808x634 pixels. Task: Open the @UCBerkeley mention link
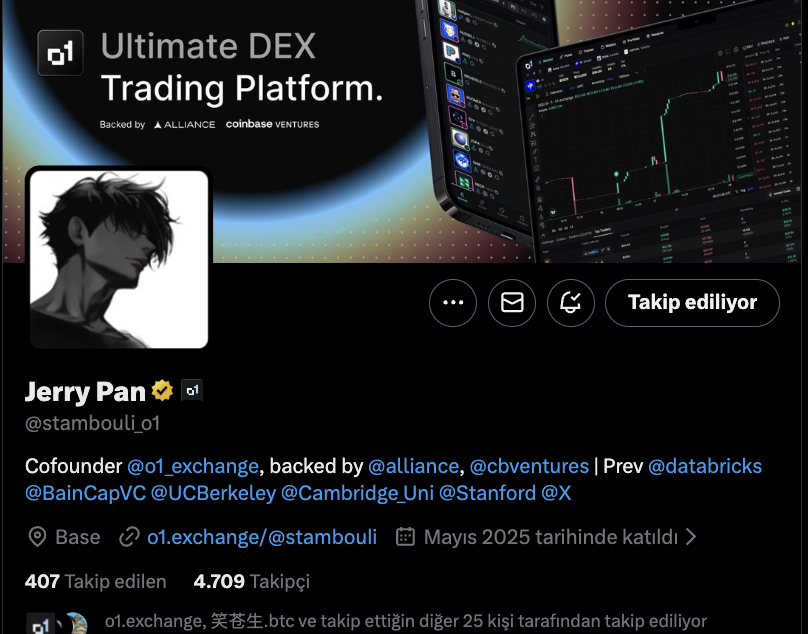(x=213, y=493)
